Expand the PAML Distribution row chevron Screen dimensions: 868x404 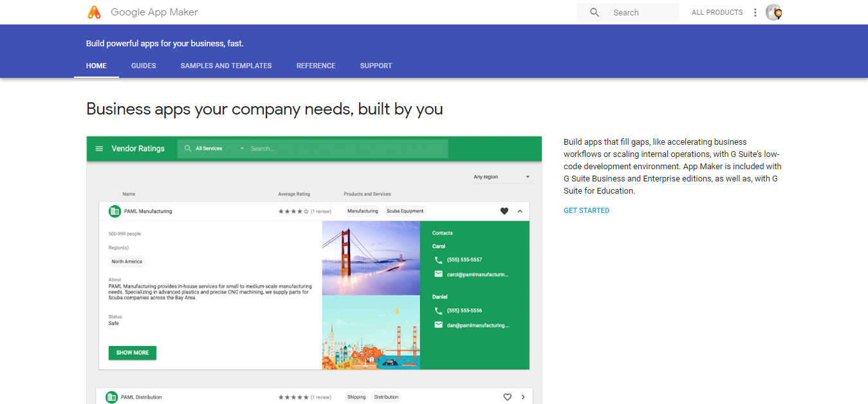pyautogui.click(x=523, y=397)
